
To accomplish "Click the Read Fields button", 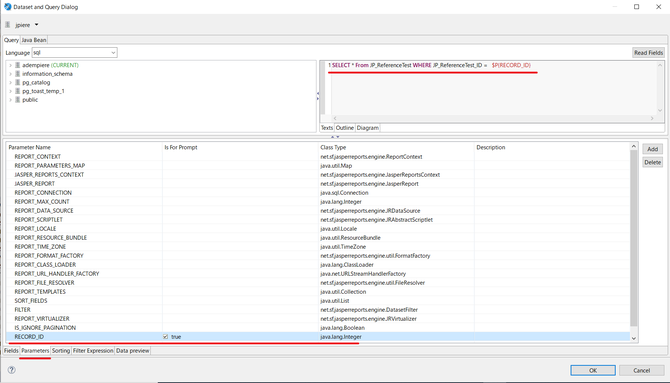I will [648, 53].
